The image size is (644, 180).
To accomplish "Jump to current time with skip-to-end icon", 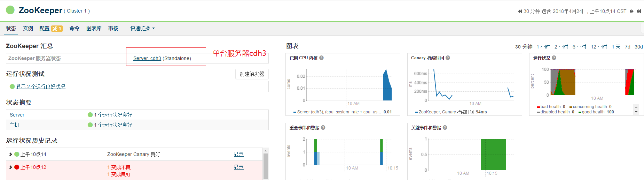I will (x=639, y=11).
